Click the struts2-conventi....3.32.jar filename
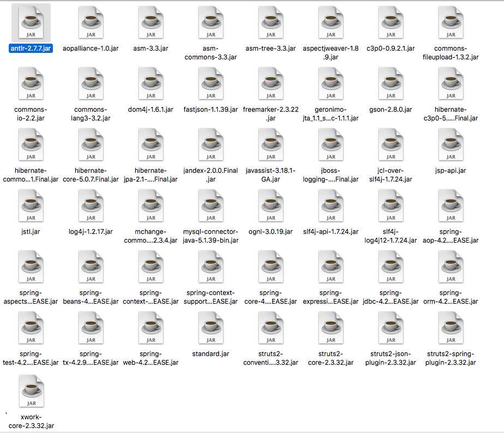Screen dimensions: 504x433 click(271, 358)
